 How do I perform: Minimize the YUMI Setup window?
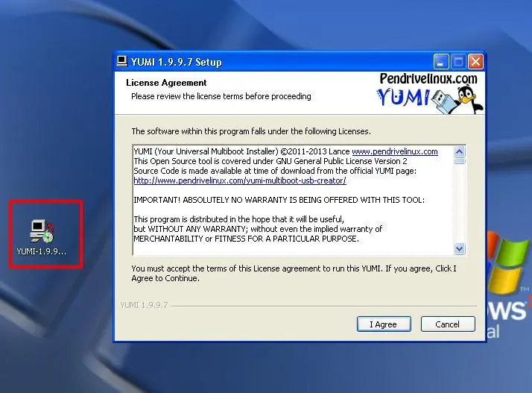[x=441, y=62]
